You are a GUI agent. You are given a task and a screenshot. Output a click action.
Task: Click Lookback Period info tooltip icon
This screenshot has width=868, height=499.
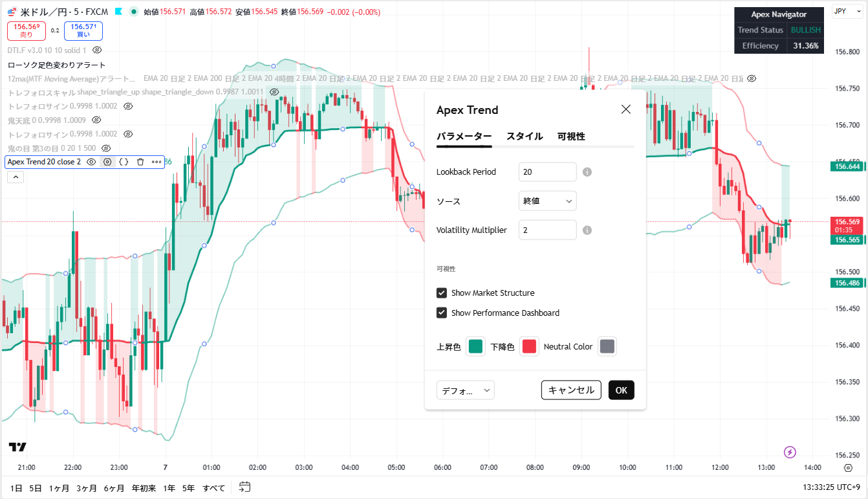click(587, 172)
